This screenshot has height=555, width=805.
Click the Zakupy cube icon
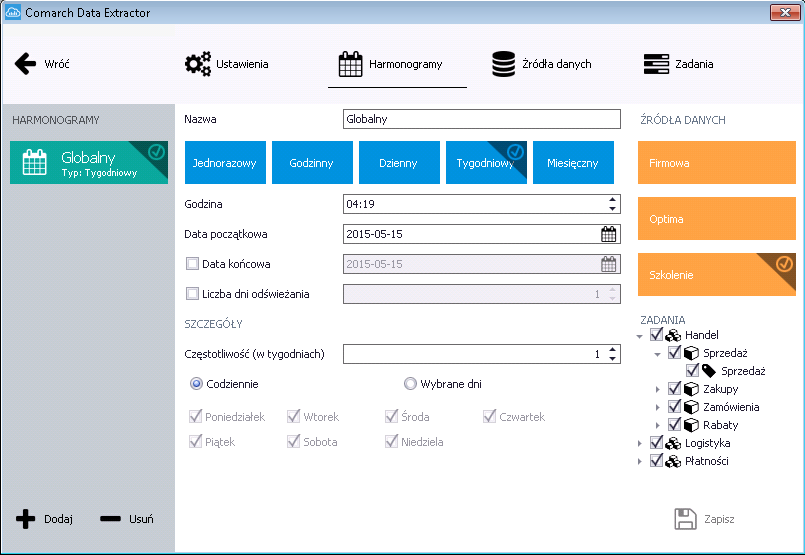tap(692, 389)
